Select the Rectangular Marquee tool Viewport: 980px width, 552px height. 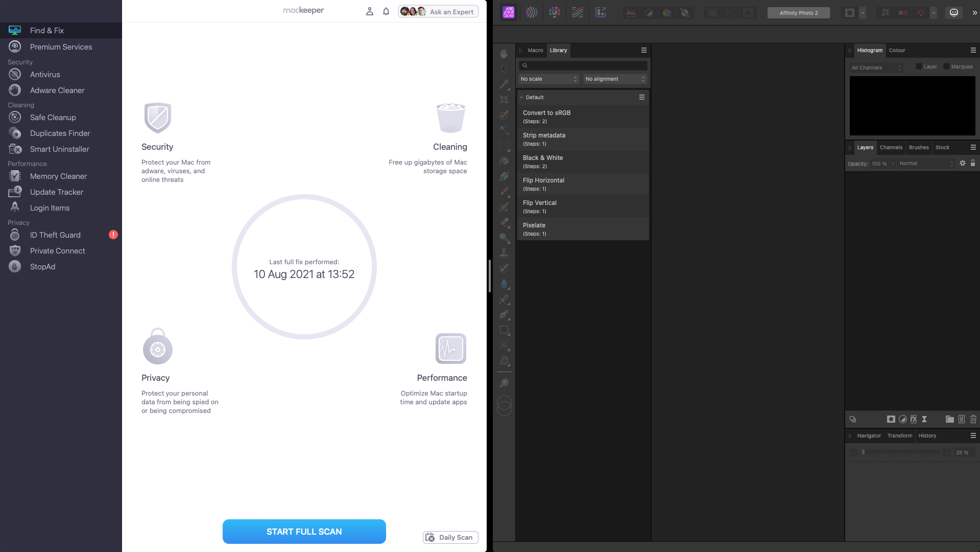pyautogui.click(x=504, y=146)
